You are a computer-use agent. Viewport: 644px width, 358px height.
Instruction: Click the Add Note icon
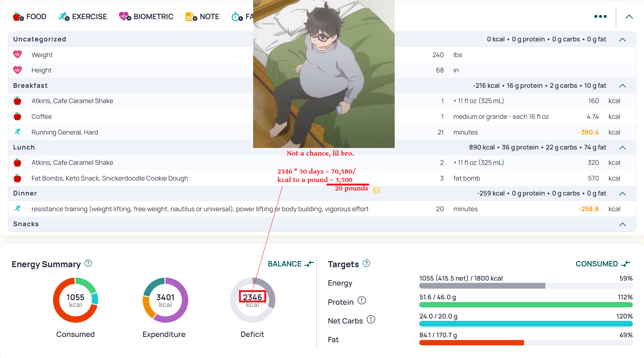click(x=191, y=17)
